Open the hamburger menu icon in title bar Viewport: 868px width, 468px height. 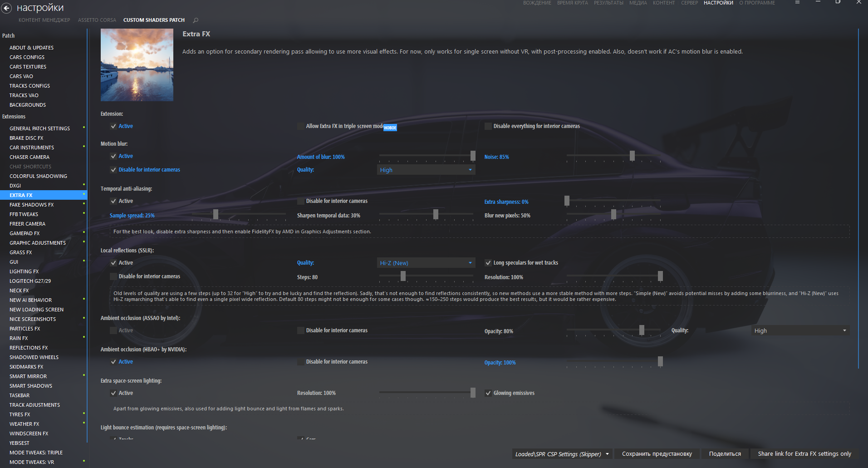(797, 2)
